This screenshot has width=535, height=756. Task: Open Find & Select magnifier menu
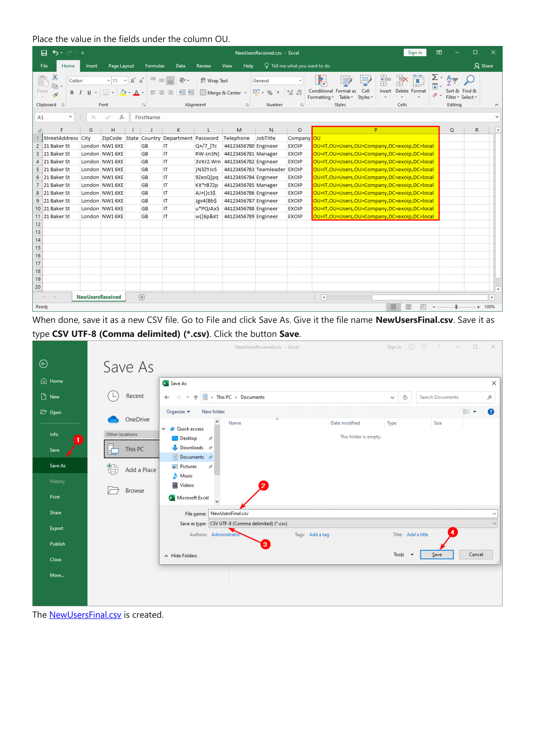[x=469, y=88]
